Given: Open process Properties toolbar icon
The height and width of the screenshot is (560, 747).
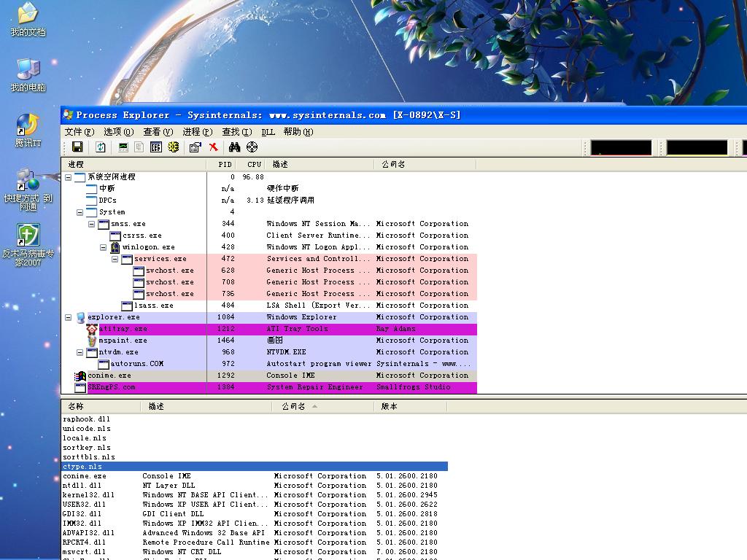Looking at the screenshot, I should 195,147.
